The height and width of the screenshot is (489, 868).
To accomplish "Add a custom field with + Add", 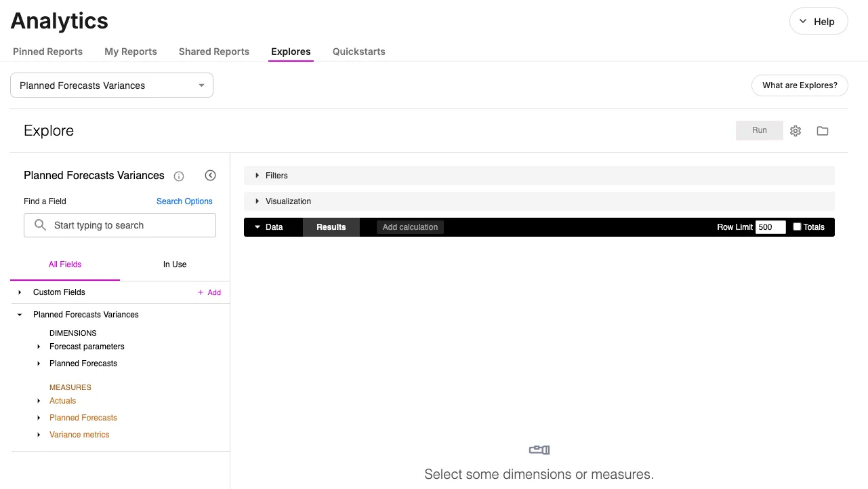I will (x=209, y=292).
